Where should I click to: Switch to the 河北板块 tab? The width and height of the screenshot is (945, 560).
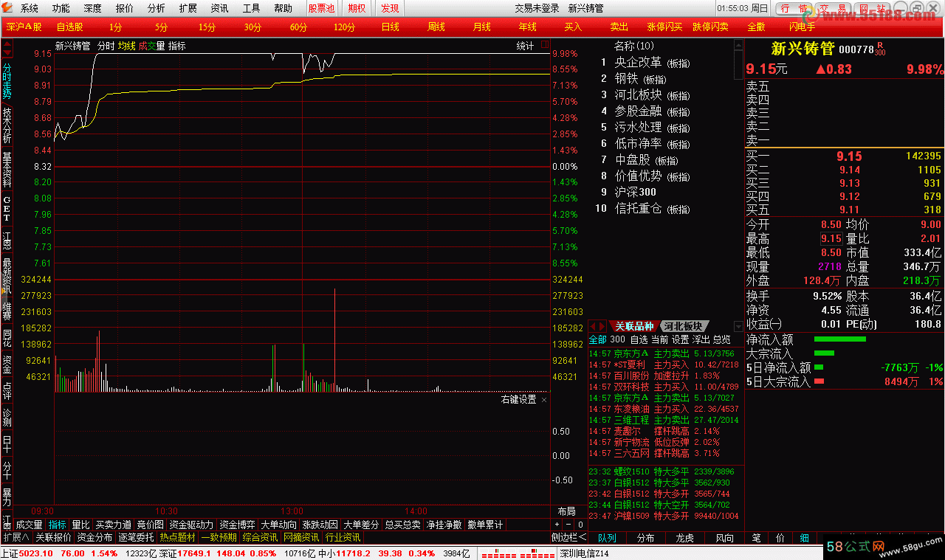click(682, 326)
